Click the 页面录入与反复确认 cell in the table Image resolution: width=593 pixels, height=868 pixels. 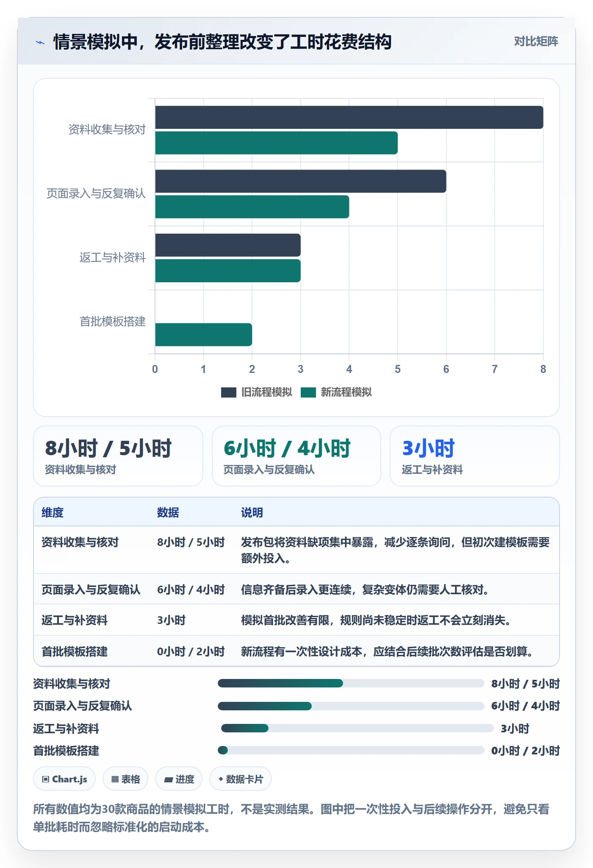click(91, 590)
